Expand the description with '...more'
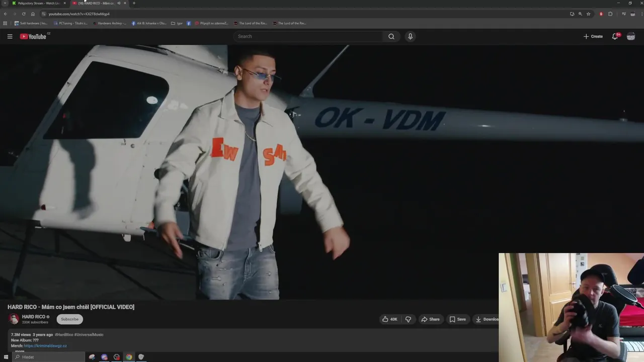 (x=19, y=351)
